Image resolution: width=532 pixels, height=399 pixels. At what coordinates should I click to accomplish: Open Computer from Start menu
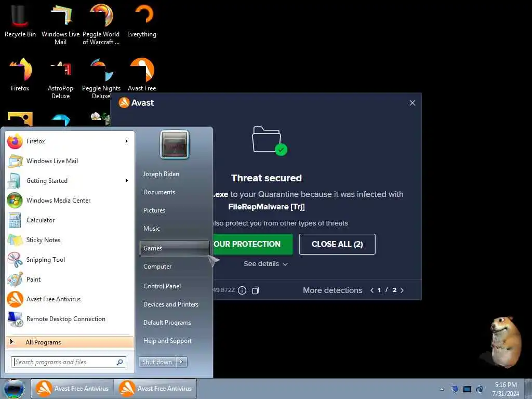coord(157,267)
